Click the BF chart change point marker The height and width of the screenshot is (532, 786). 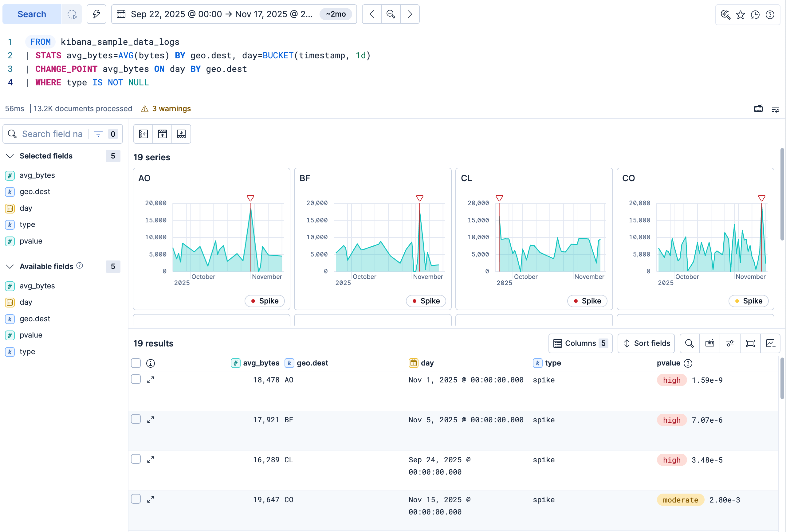click(420, 198)
